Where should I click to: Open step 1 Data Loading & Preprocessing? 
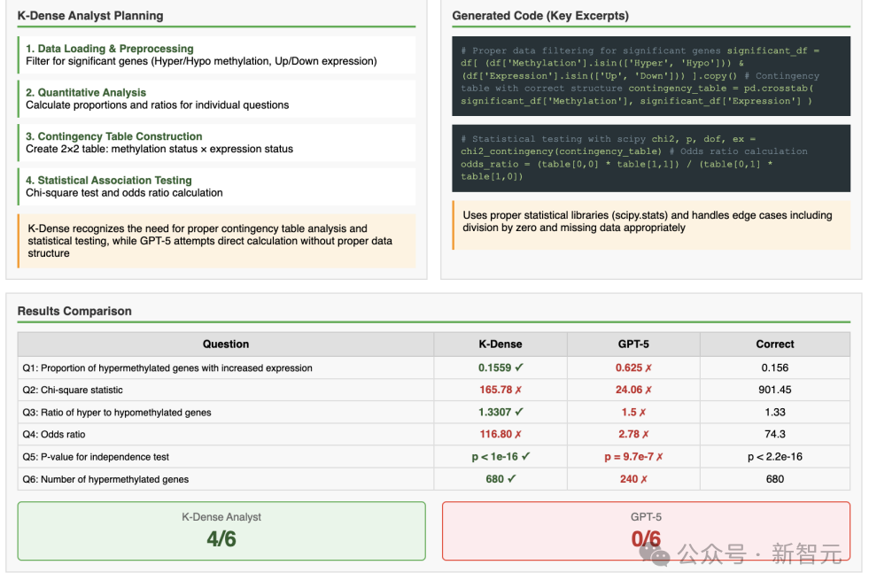pyautogui.click(x=109, y=49)
